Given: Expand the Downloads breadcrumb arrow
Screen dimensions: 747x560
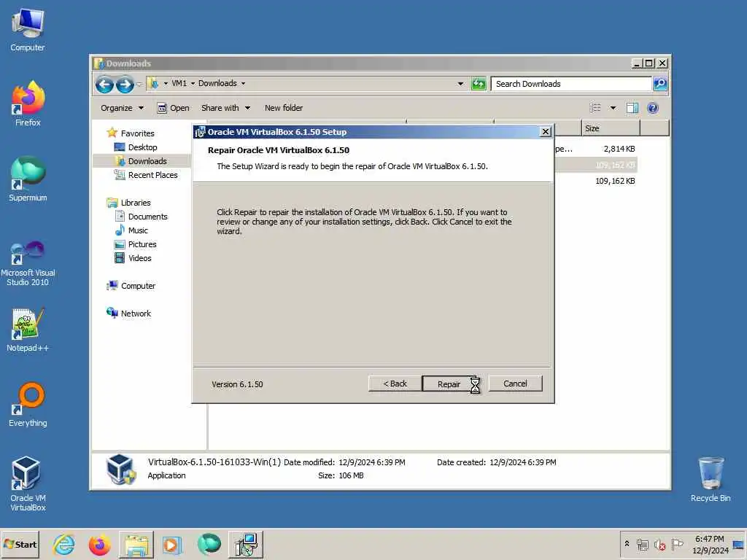Looking at the screenshot, I should (x=243, y=83).
